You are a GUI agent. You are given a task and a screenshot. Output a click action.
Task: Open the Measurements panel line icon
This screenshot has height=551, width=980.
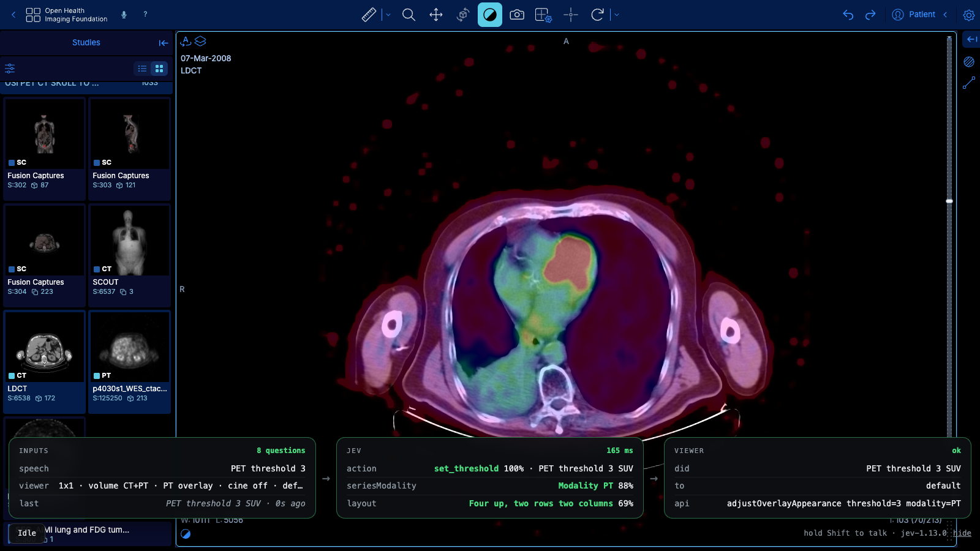[969, 83]
